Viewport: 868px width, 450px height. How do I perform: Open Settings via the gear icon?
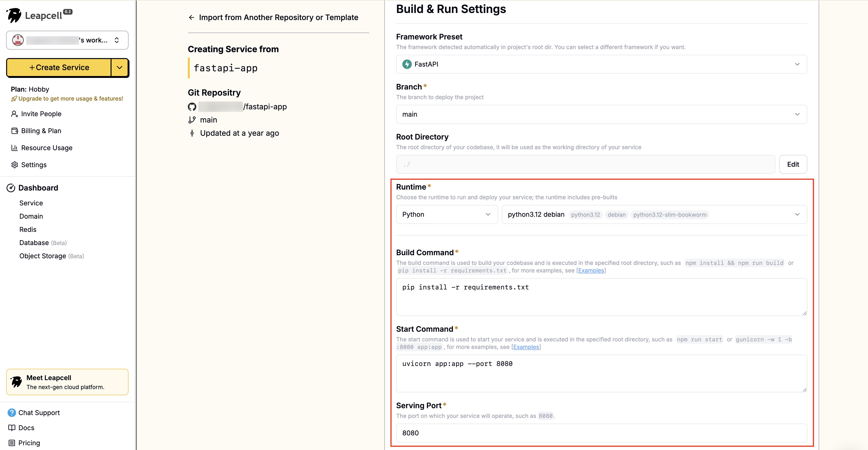pos(14,165)
